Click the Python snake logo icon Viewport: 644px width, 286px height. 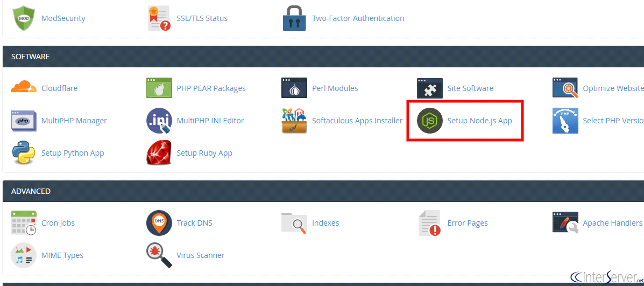tap(24, 153)
